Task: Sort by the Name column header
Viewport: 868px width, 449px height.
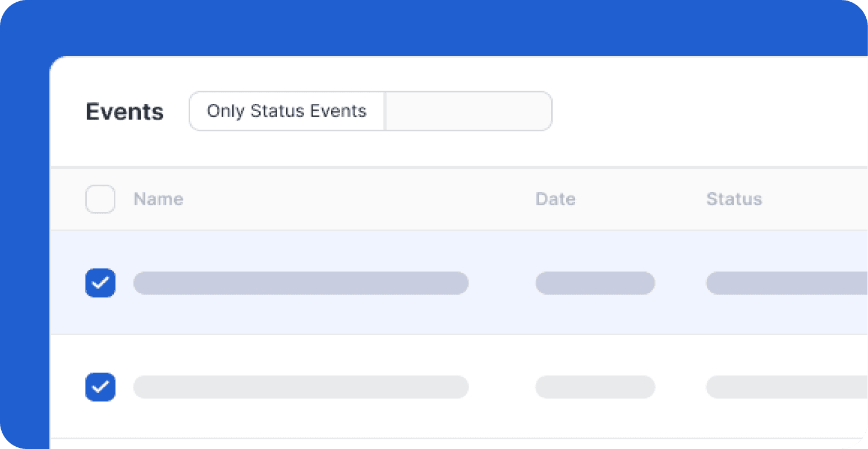Action: pos(158,199)
